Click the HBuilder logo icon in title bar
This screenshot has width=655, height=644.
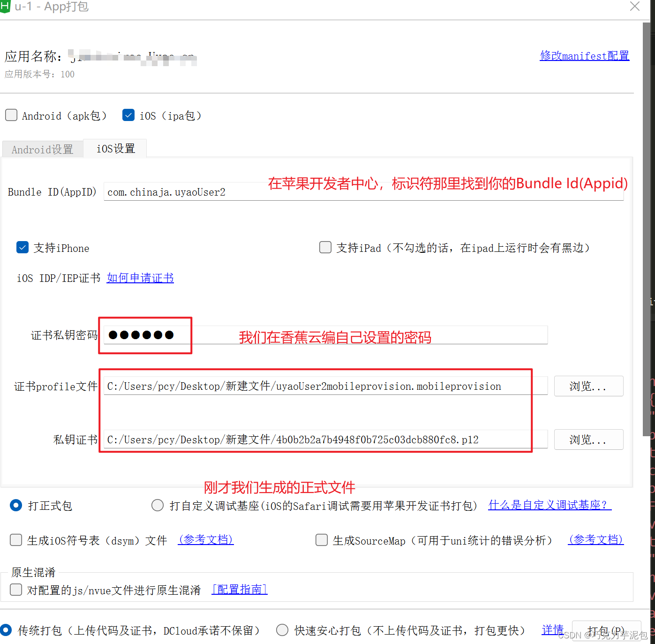[4, 6]
